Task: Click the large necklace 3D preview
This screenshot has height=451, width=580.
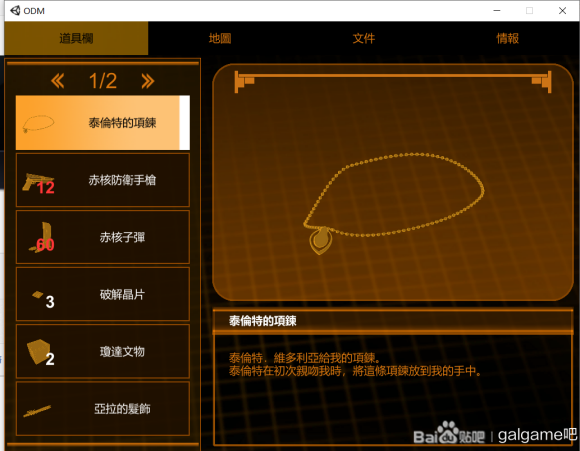Action: point(393,203)
